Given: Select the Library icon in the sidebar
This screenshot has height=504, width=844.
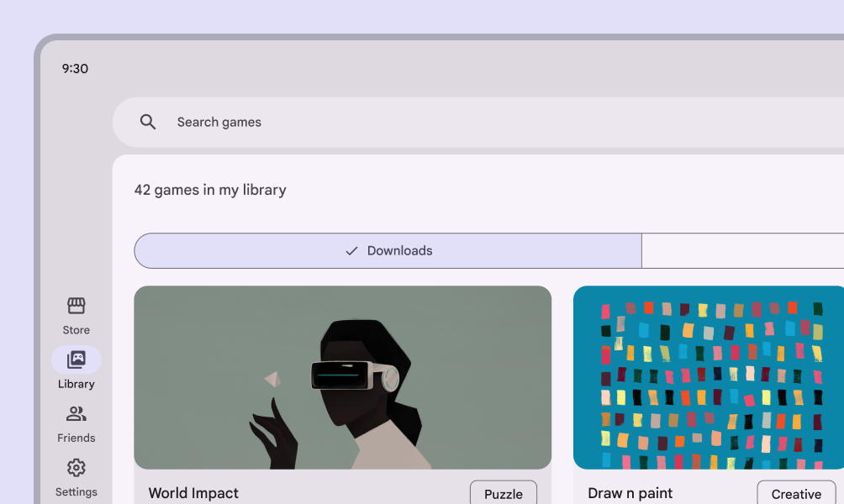Looking at the screenshot, I should (x=76, y=360).
